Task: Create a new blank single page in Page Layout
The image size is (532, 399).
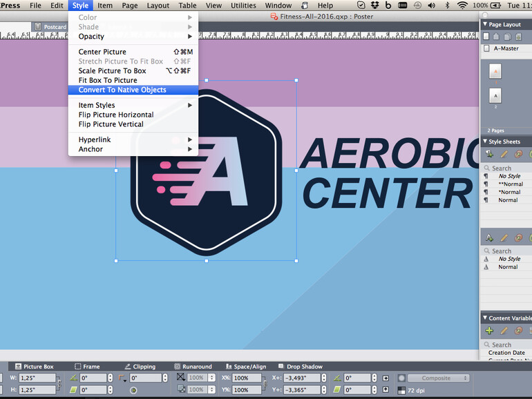Action: pyautogui.click(x=486, y=37)
